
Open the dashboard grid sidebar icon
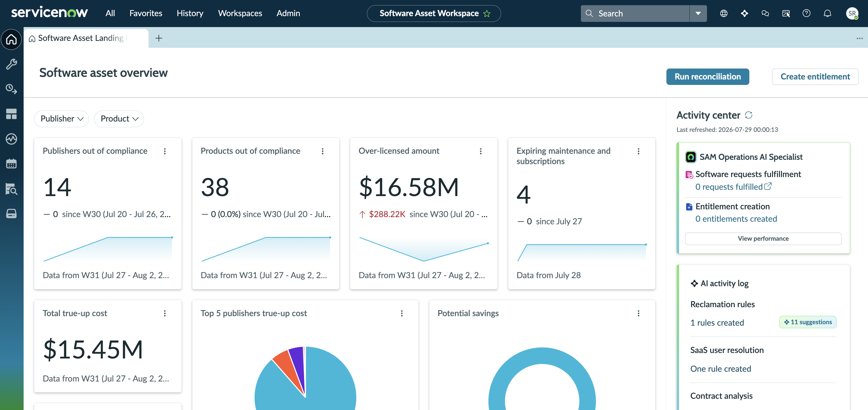tap(12, 114)
